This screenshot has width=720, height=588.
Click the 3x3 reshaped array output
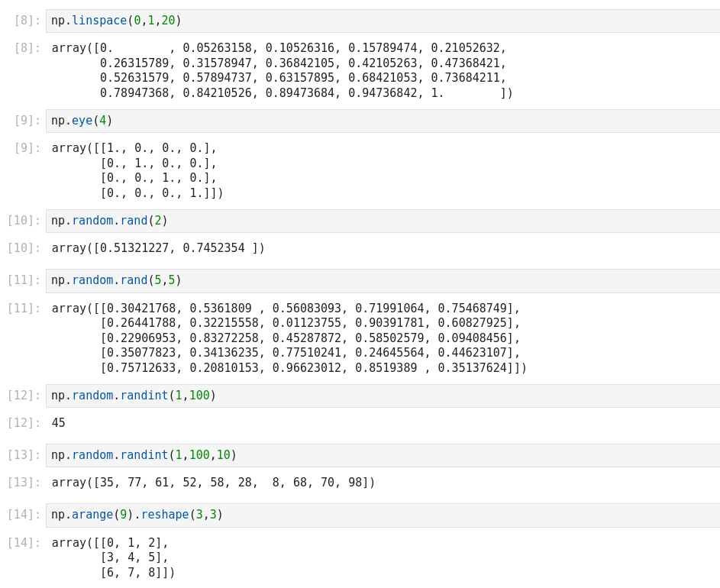point(113,557)
